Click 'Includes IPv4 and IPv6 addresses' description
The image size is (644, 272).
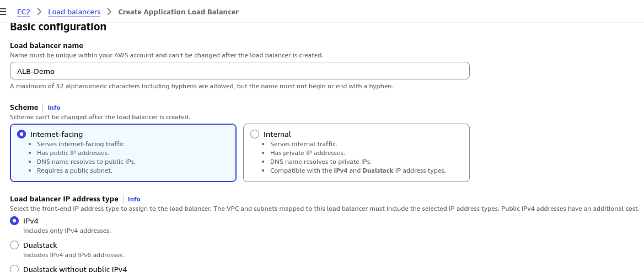coord(73,255)
